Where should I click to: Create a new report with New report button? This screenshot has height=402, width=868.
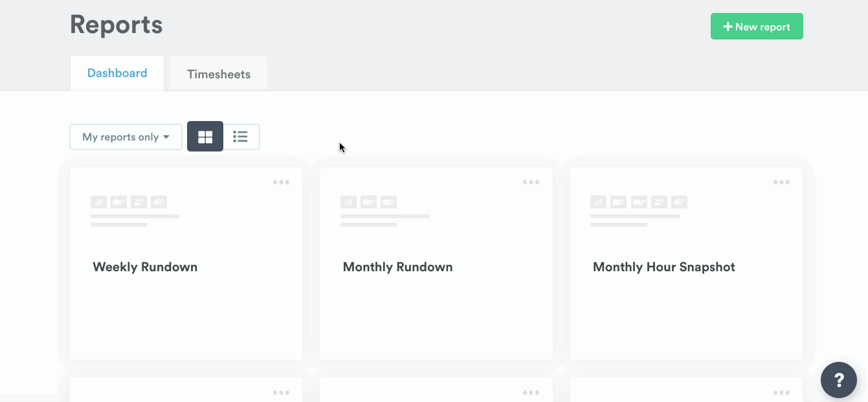click(757, 27)
